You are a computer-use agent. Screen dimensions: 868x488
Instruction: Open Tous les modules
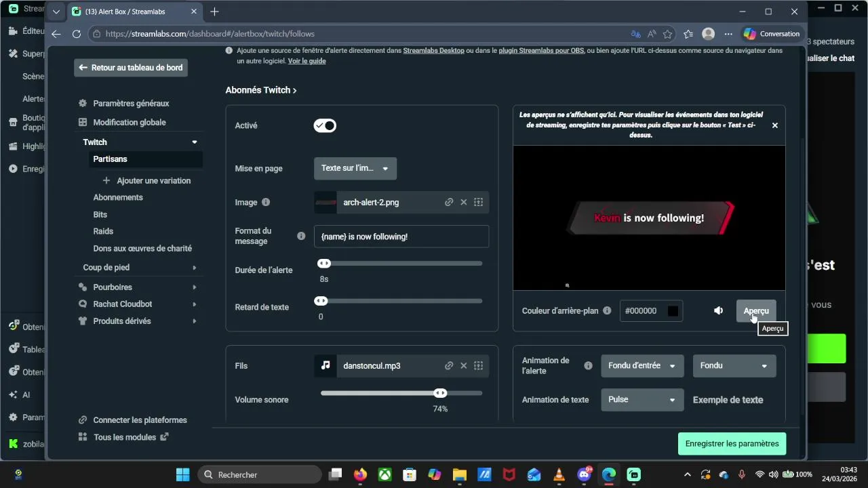pos(125,437)
